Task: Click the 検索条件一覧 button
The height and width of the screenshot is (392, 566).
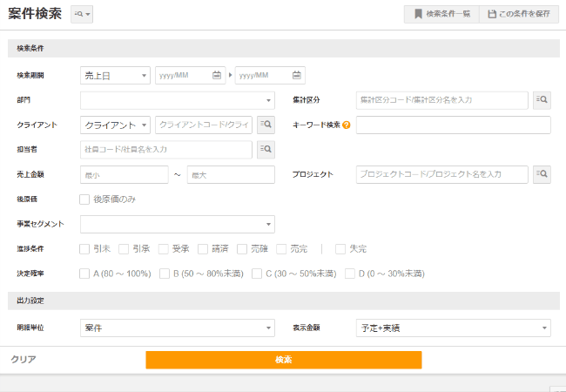Action: click(441, 14)
